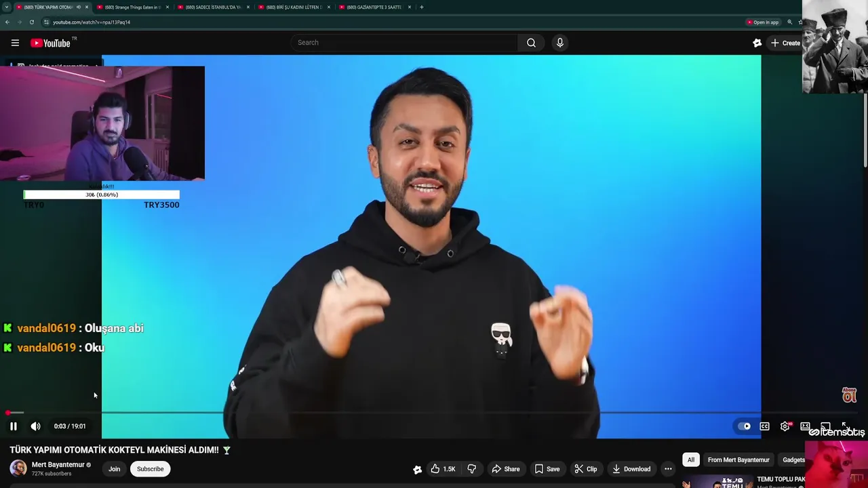Viewport: 868px width, 488px height.
Task: Open the TEMU TOPLU PAK suggested video thumbnail
Action: tap(717, 482)
